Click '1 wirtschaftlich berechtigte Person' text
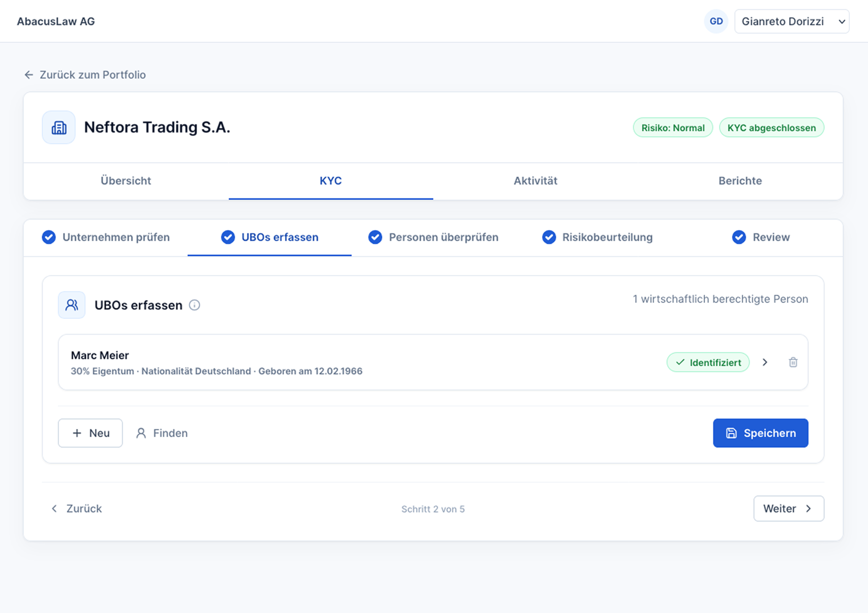 point(720,299)
